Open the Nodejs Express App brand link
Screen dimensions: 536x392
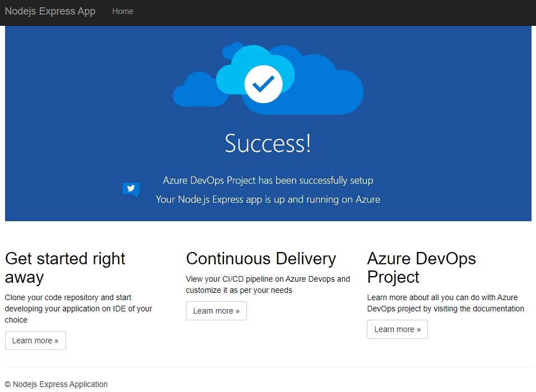pos(50,11)
